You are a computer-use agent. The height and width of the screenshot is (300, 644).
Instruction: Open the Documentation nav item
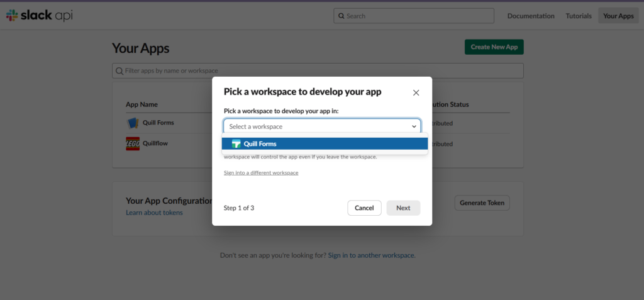click(531, 16)
